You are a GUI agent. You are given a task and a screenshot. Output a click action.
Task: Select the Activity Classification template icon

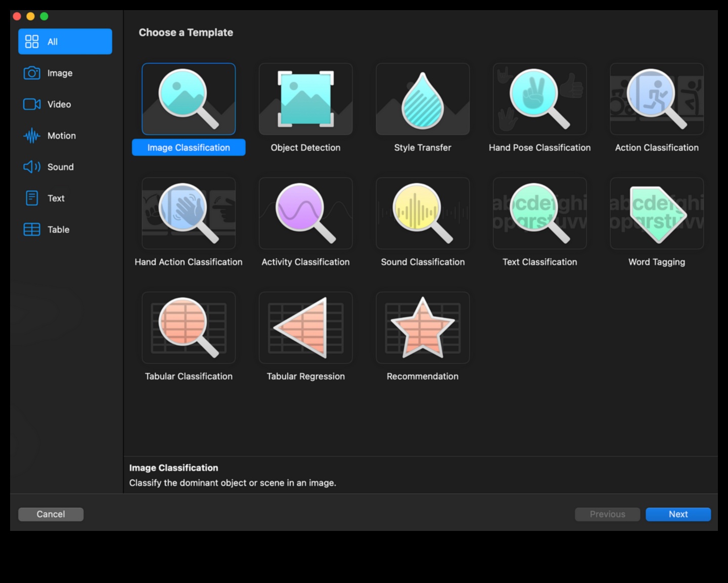(305, 213)
